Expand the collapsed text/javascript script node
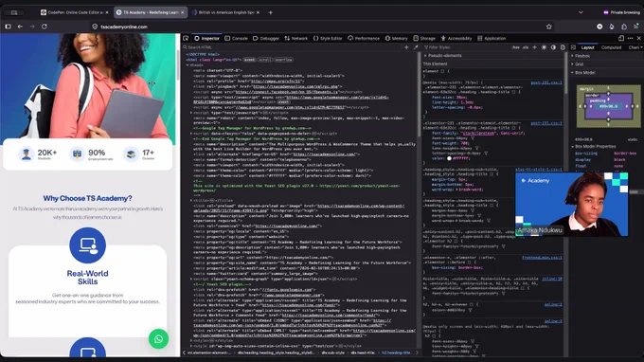Viewport: 644px width, 362px height. coord(191,113)
